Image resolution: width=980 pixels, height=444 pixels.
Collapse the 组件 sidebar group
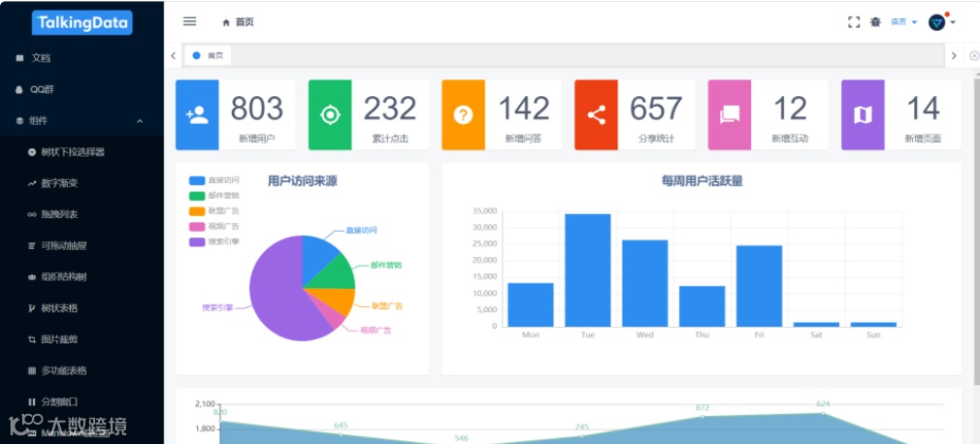(x=82, y=120)
